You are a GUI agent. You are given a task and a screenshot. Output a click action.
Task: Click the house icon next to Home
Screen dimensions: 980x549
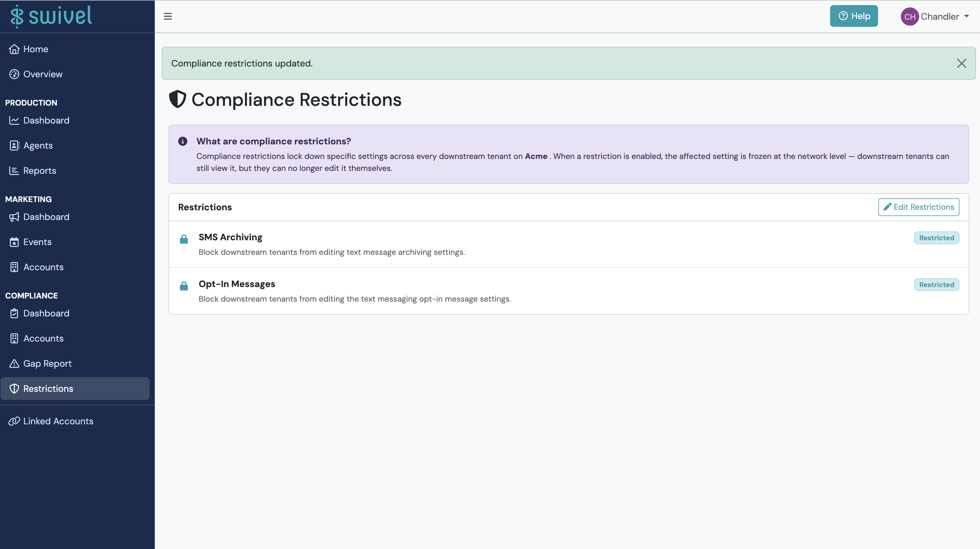[14, 49]
